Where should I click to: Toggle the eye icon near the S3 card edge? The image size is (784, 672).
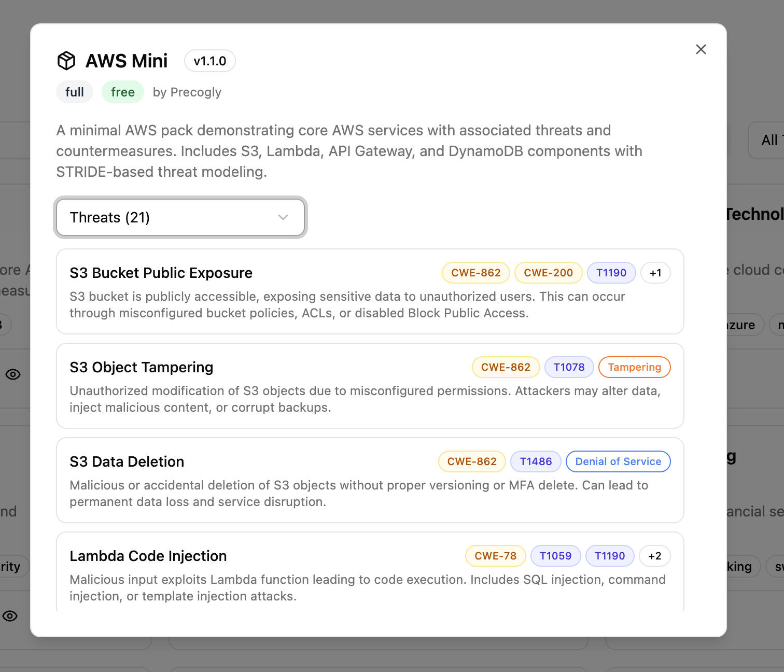(12, 374)
